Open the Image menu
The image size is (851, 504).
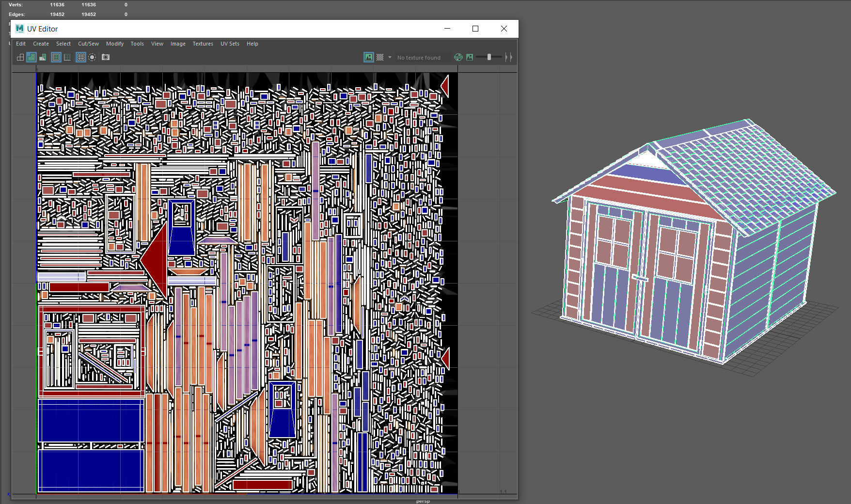(x=178, y=44)
